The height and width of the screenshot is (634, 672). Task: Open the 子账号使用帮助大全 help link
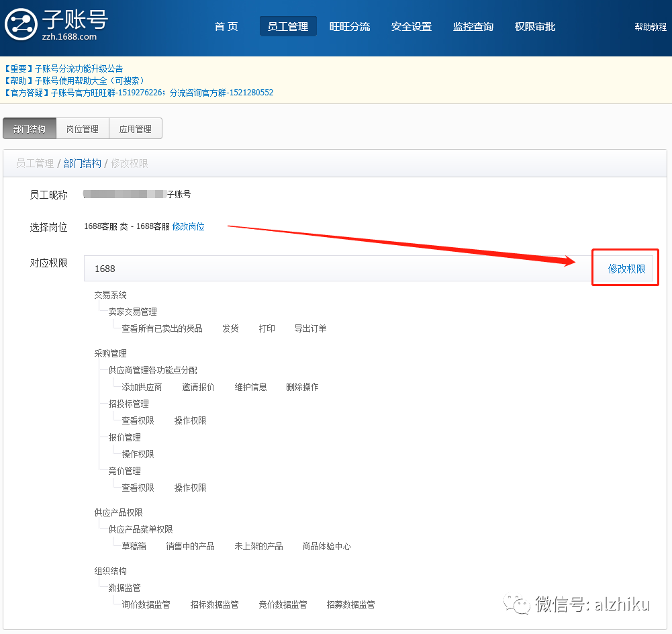tap(75, 81)
